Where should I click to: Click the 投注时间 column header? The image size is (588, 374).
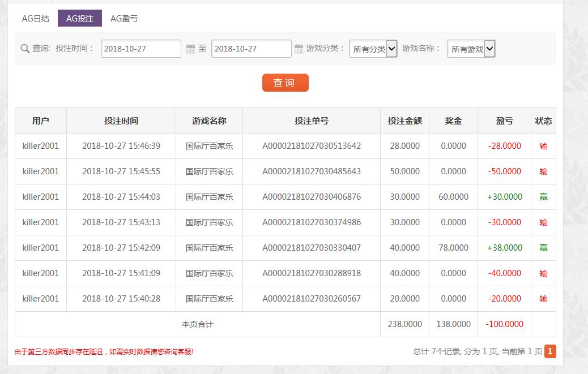pyautogui.click(x=121, y=121)
